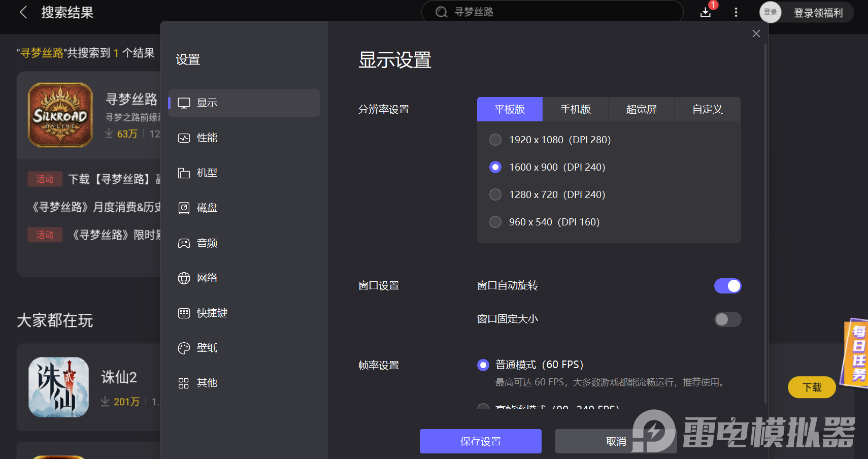
Task: Click the 磁盘 disk icon
Action: [x=184, y=208]
